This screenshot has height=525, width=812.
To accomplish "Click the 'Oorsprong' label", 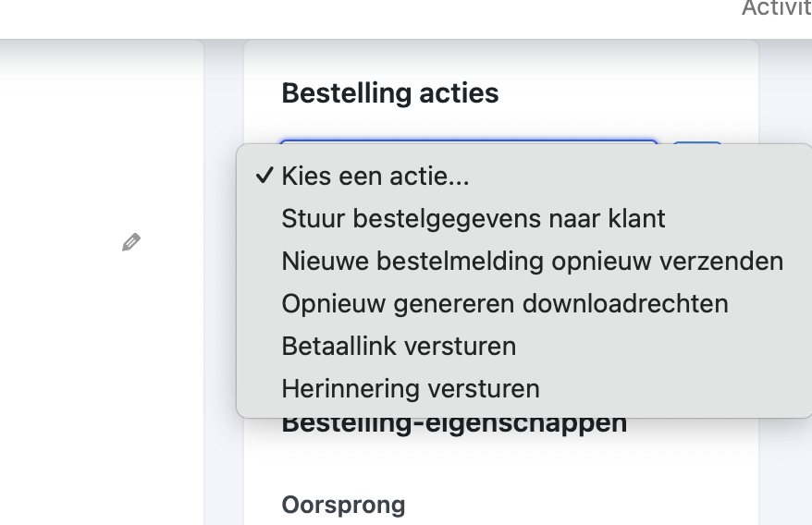I will 343,505.
